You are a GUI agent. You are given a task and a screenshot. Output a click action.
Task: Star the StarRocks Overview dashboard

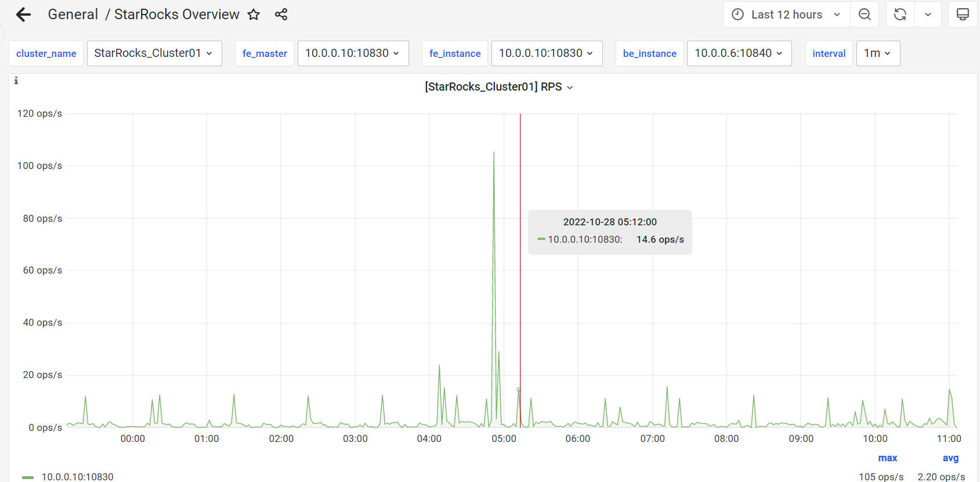(x=254, y=15)
